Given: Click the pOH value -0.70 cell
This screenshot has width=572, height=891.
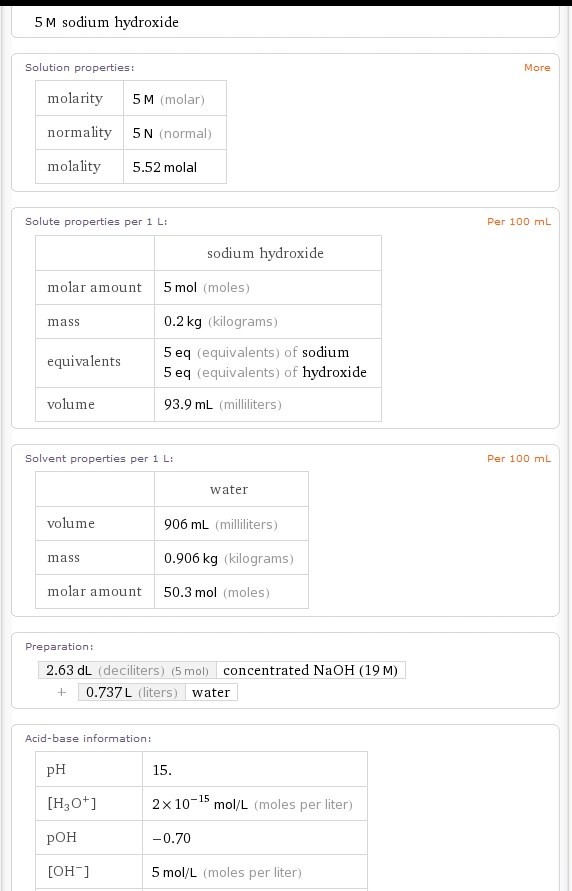Looking at the screenshot, I should pos(254,838).
